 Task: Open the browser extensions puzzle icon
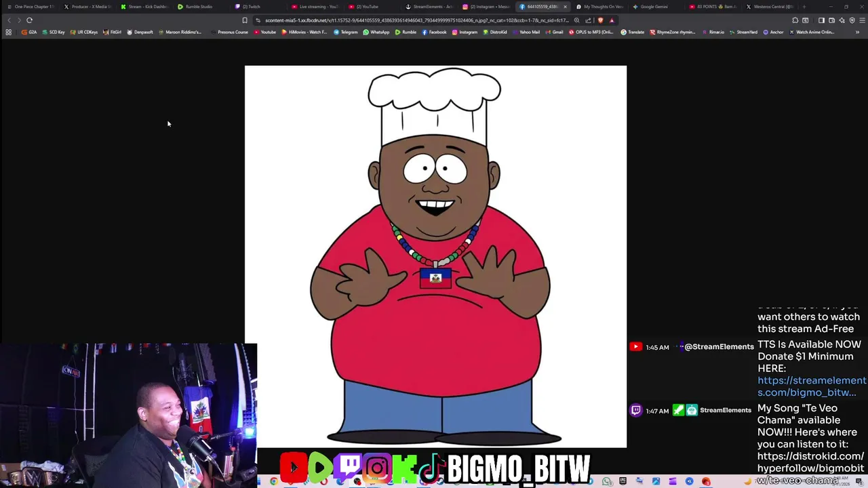(795, 20)
